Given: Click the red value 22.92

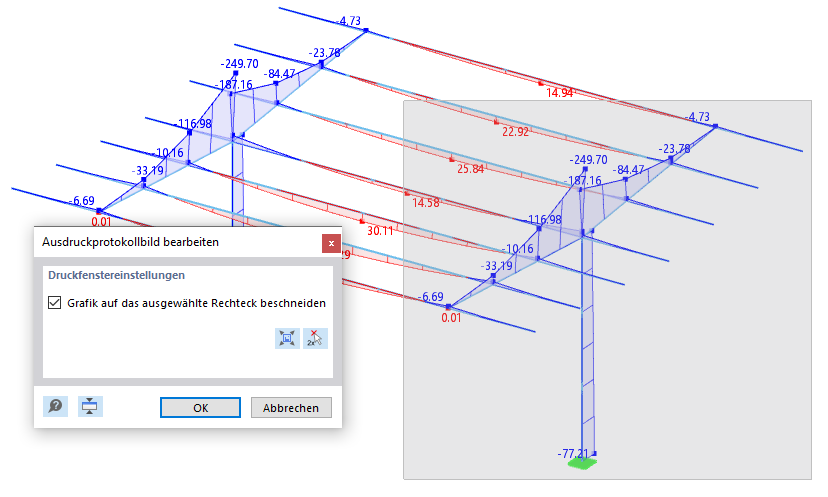Looking at the screenshot, I should coord(515,132).
